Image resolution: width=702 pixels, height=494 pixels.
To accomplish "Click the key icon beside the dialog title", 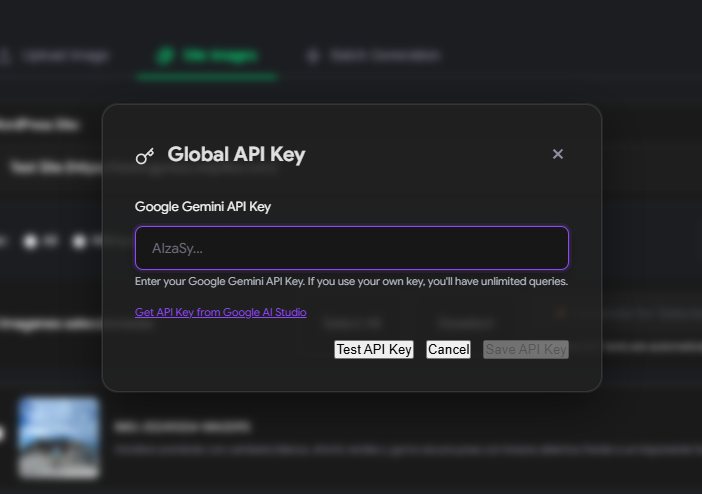I will (x=145, y=155).
